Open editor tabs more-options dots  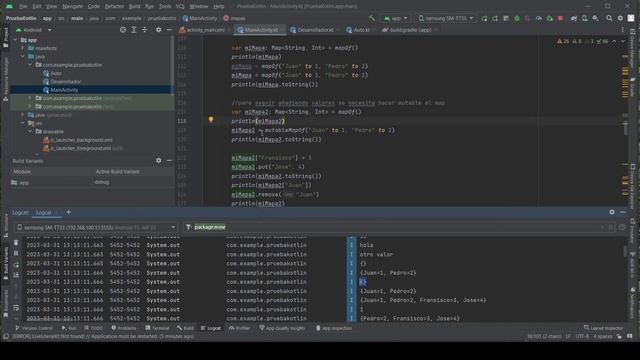(622, 30)
